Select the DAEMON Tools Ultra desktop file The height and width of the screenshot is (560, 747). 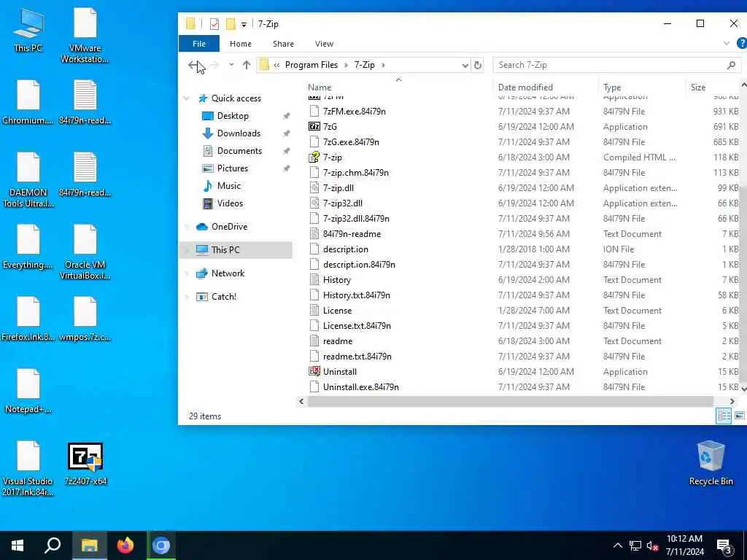pyautogui.click(x=28, y=180)
